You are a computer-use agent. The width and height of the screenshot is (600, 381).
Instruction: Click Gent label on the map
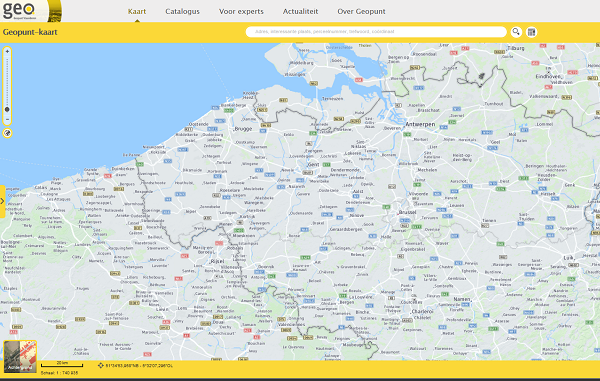pyautogui.click(x=313, y=164)
